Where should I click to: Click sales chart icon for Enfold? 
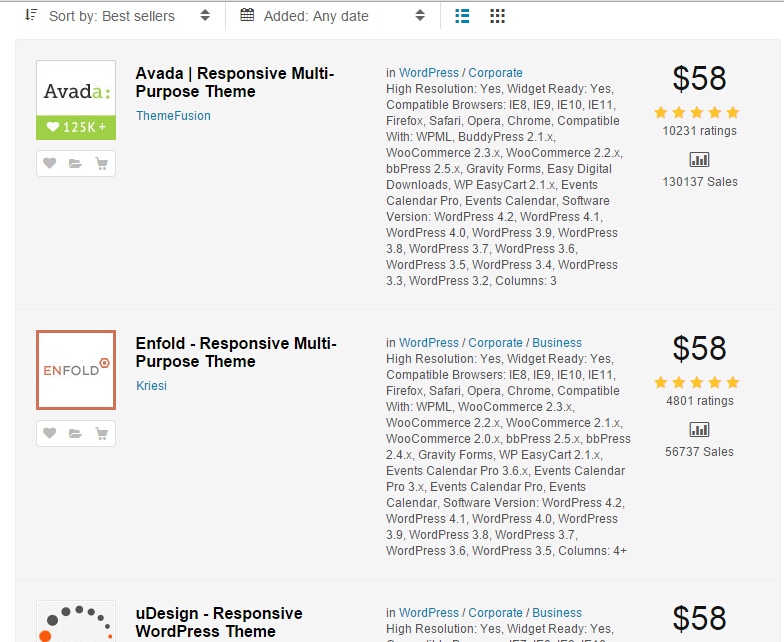pyautogui.click(x=700, y=429)
